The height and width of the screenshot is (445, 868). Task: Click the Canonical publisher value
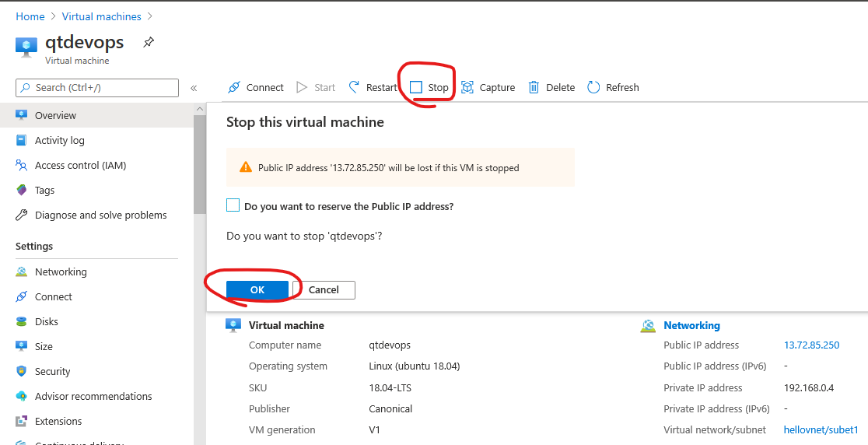pos(390,408)
